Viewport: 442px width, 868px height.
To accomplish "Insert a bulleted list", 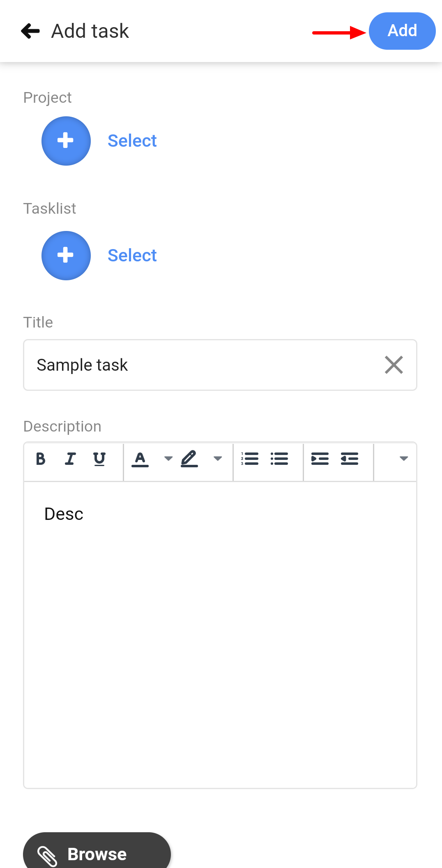I will pos(279,459).
